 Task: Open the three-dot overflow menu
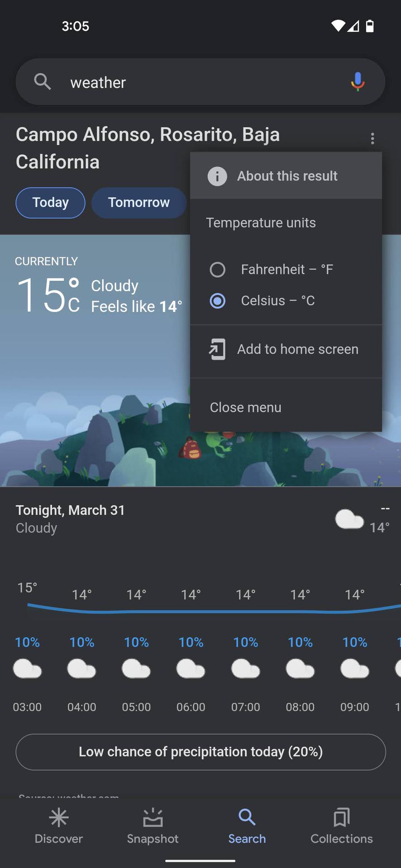pyautogui.click(x=372, y=138)
